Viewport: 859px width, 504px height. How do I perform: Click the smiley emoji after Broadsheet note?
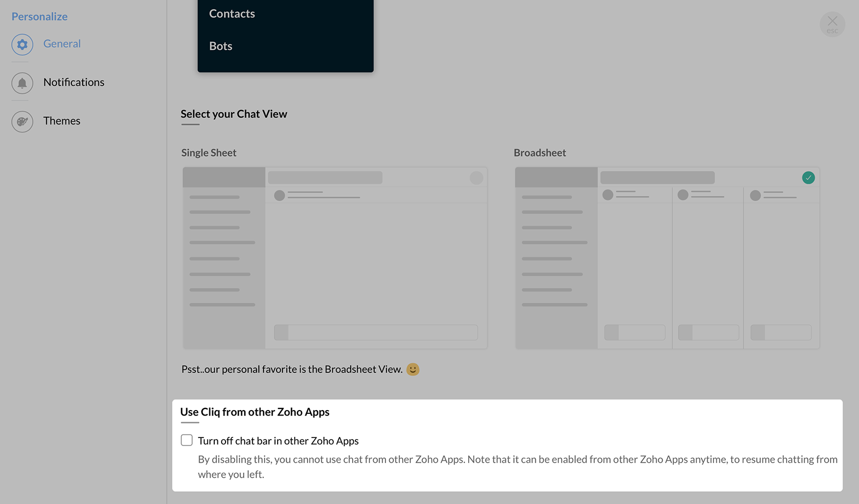(412, 369)
